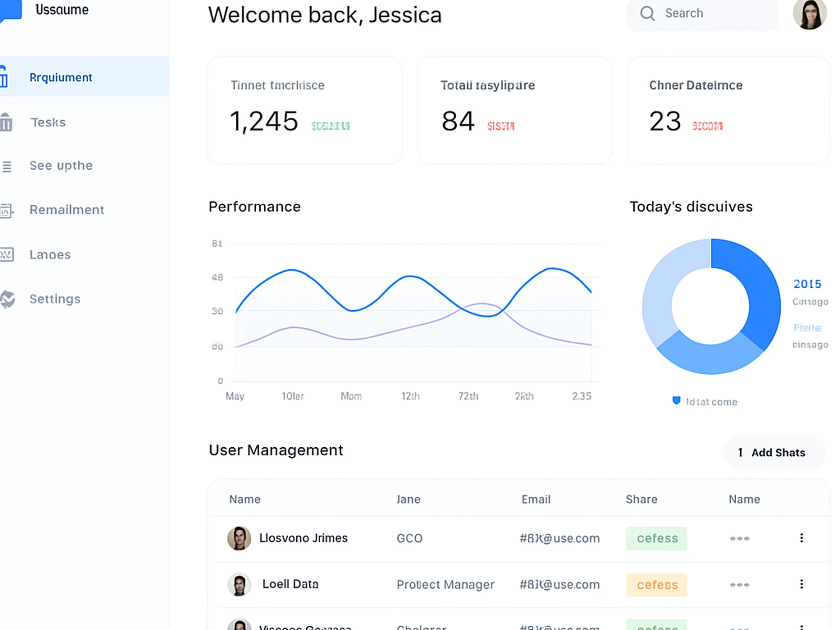The image size is (840, 630).
Task: Expand the ellipsis options for Loell Data
Action: pyautogui.click(x=802, y=584)
